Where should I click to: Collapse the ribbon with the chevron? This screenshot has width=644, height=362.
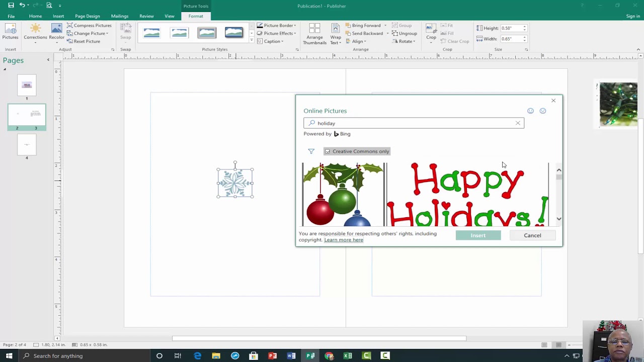tap(638, 49)
